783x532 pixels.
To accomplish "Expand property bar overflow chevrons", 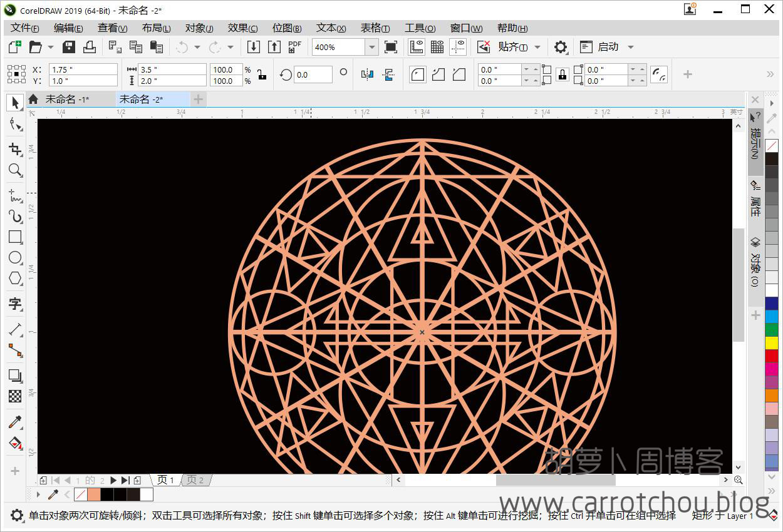I will pos(770,74).
